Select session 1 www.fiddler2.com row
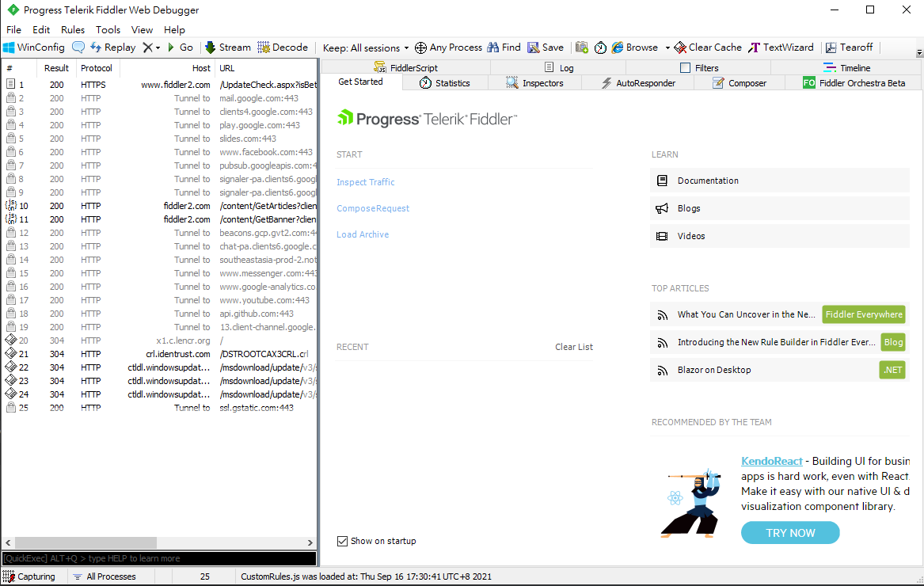This screenshot has height=586, width=924. 159,85
